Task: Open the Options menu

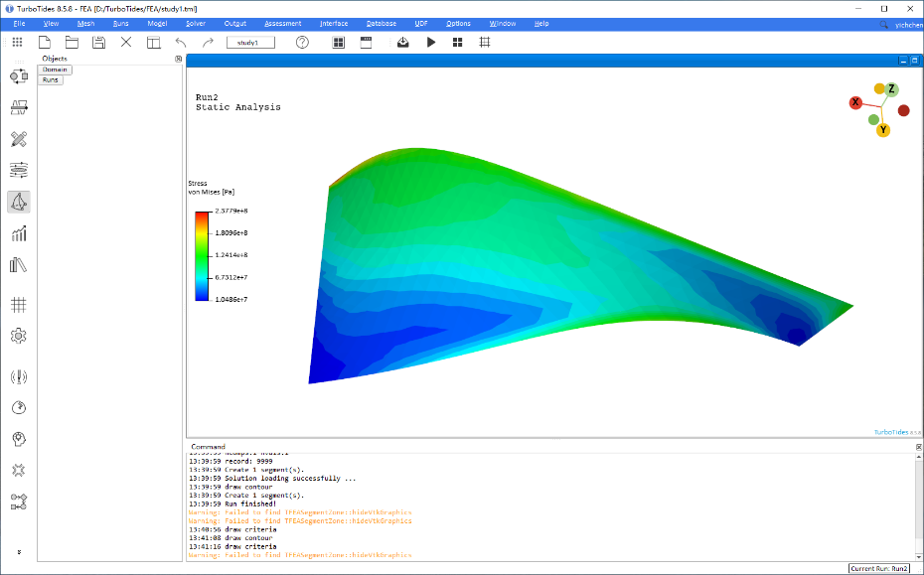Action: click(x=458, y=24)
